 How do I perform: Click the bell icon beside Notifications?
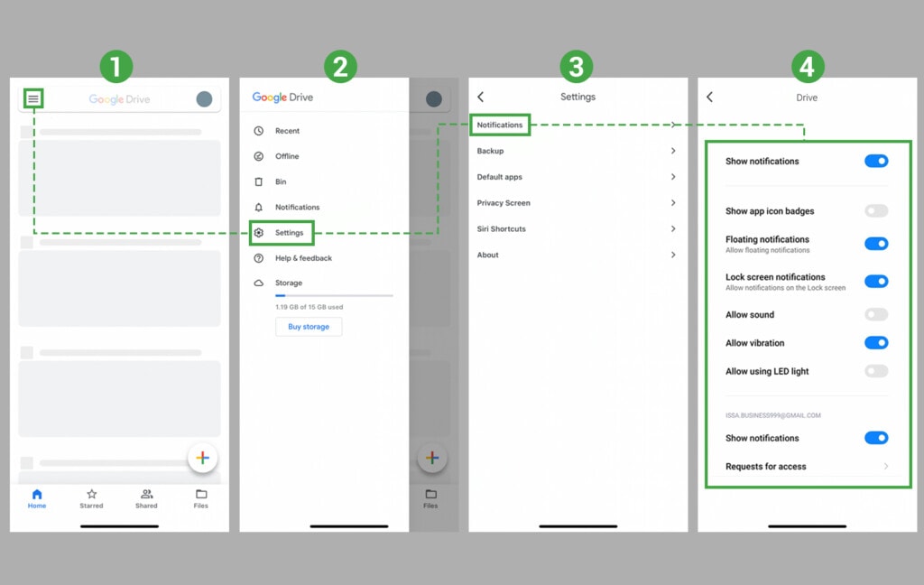click(x=259, y=207)
